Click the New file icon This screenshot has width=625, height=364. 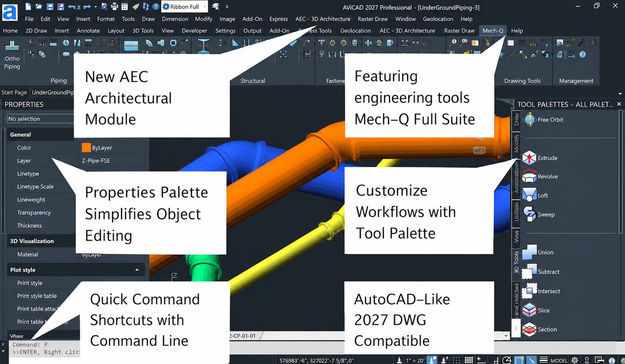28,6
